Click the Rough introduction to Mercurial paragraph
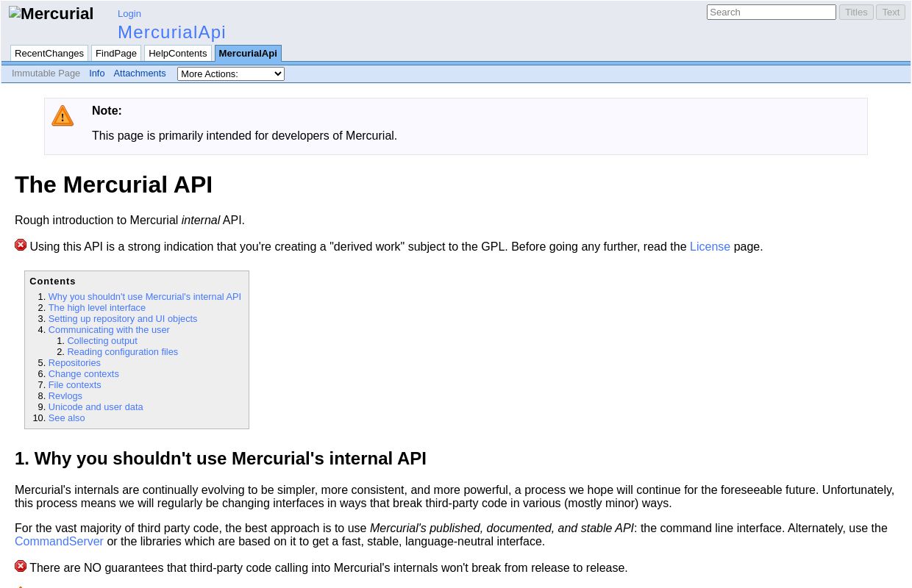Viewport: 912px width, 588px height. [x=129, y=220]
